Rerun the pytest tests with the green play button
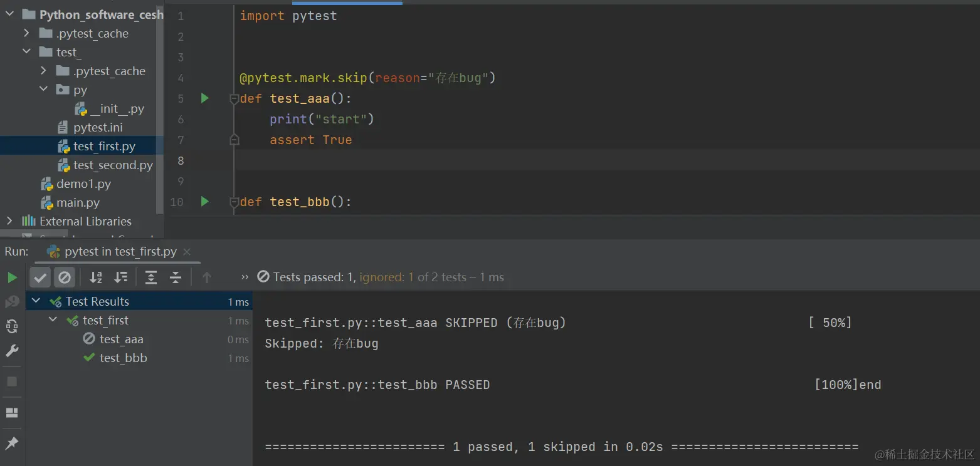Viewport: 980px width, 466px height. tap(12, 277)
